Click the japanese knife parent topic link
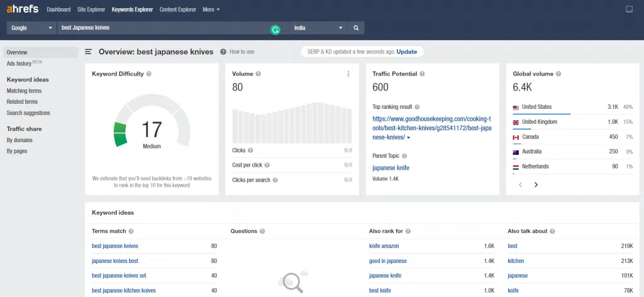The height and width of the screenshot is (297, 644). click(391, 167)
